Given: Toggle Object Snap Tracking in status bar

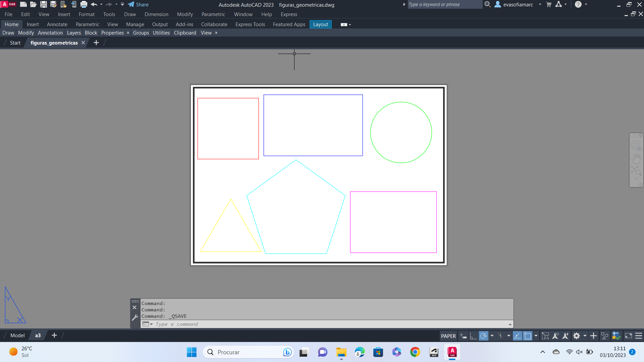Looking at the screenshot, I should pyautogui.click(x=518, y=336).
